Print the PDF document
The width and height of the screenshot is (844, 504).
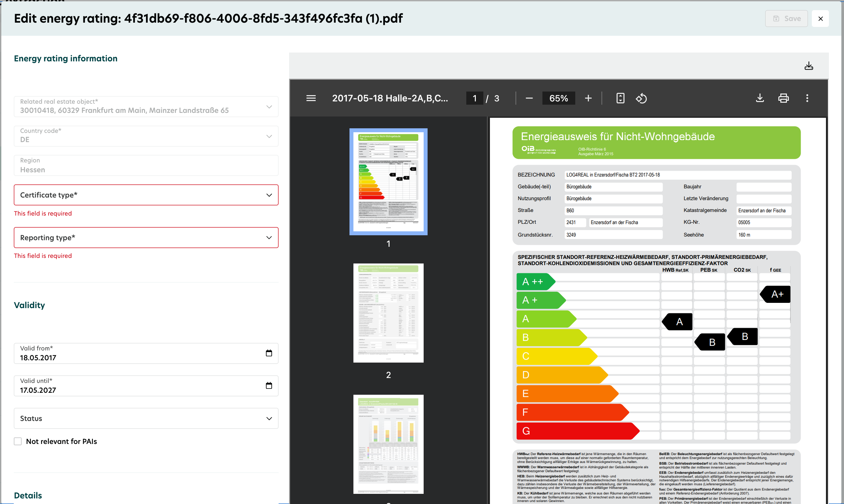point(783,98)
